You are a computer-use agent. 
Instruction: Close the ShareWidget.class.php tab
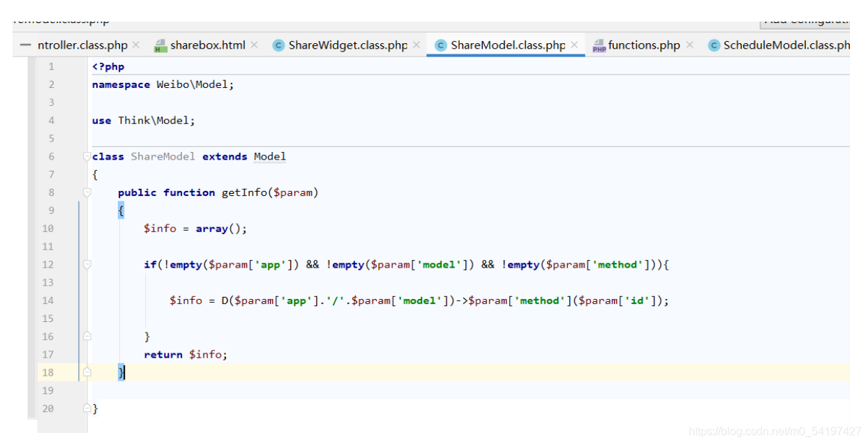coord(417,45)
